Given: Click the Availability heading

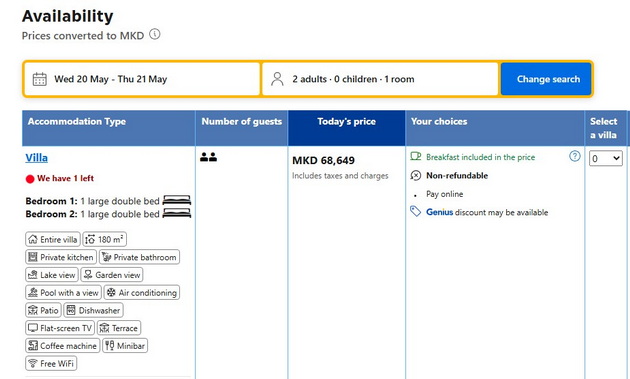Looking at the screenshot, I should point(68,16).
